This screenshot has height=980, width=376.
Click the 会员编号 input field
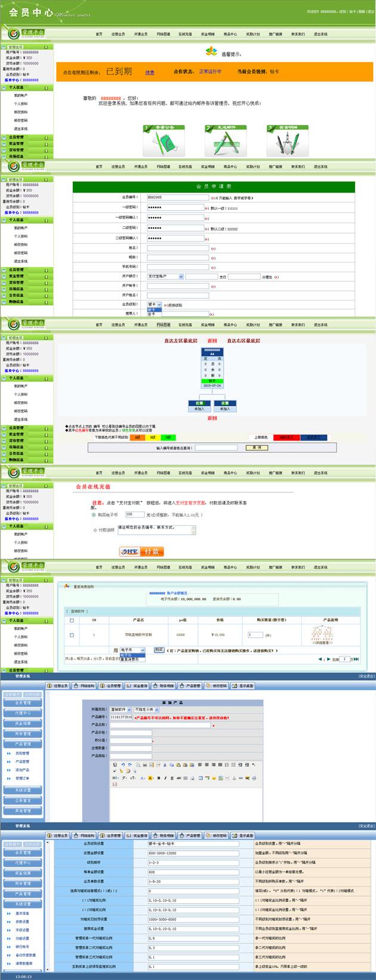click(x=175, y=197)
